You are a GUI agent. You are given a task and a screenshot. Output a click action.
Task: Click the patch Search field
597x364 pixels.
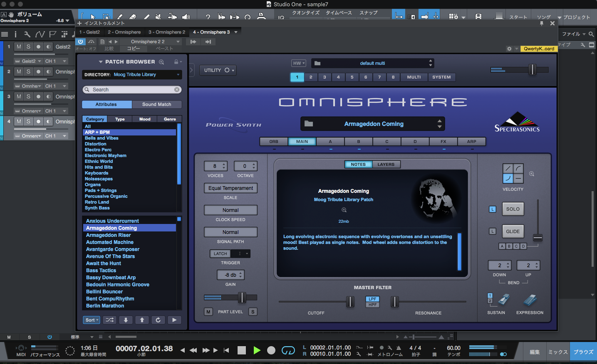132,90
